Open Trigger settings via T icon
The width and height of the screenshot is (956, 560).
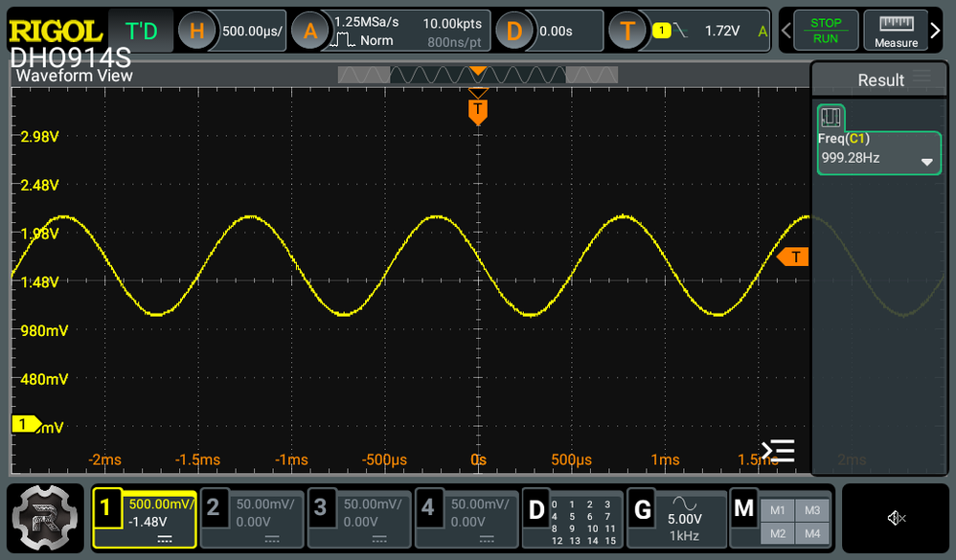[x=627, y=31]
